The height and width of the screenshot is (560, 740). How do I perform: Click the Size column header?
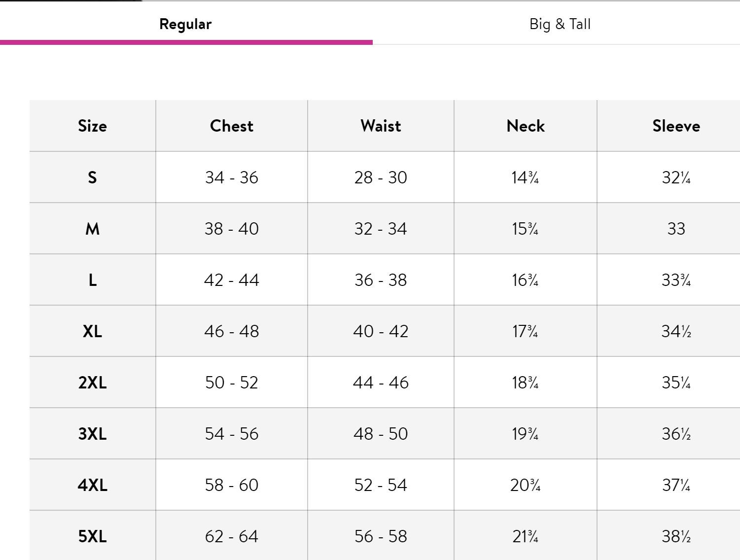92,126
